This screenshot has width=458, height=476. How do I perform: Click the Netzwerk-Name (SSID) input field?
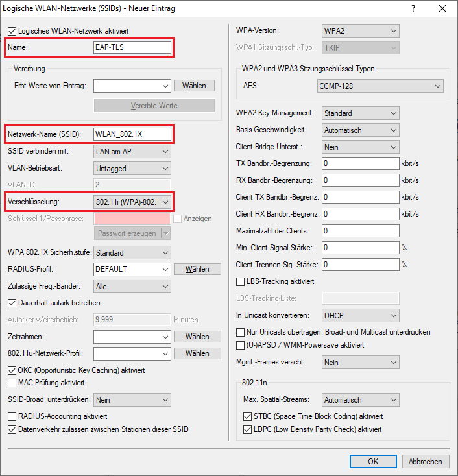(x=132, y=134)
